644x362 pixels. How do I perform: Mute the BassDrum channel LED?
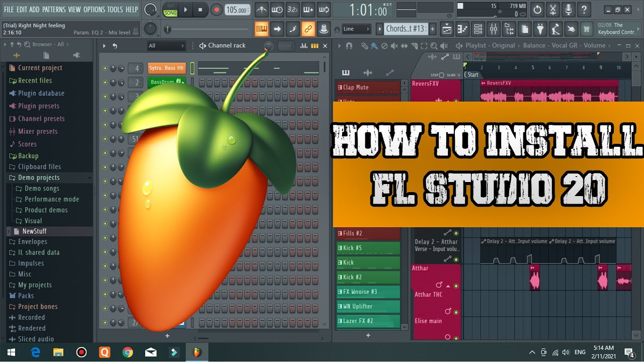tap(105, 82)
